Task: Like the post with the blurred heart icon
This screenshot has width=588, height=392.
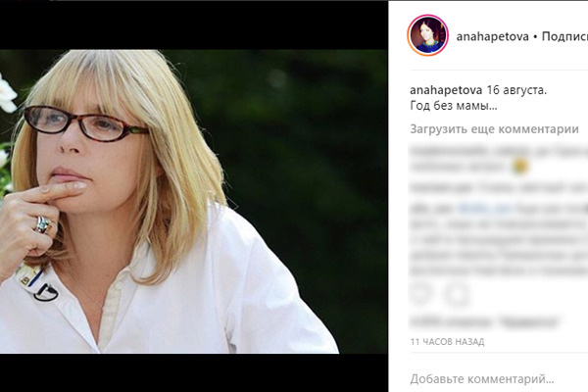Action: (420, 294)
